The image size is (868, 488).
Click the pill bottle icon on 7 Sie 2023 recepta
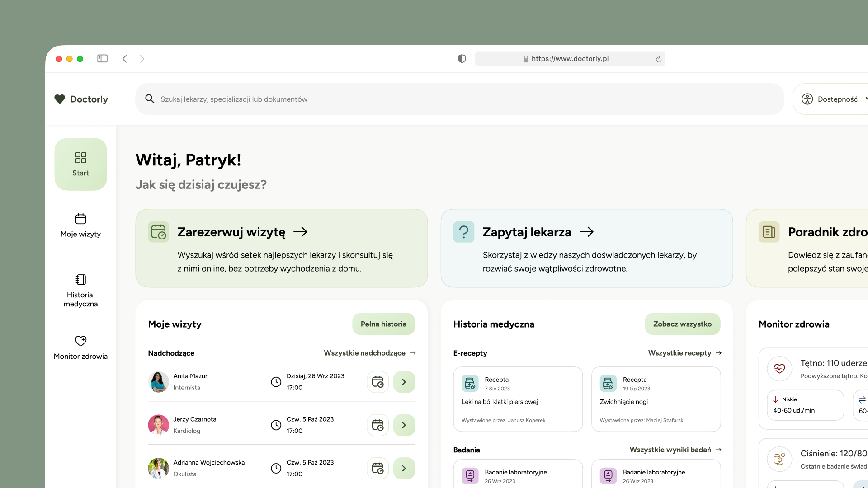(470, 383)
